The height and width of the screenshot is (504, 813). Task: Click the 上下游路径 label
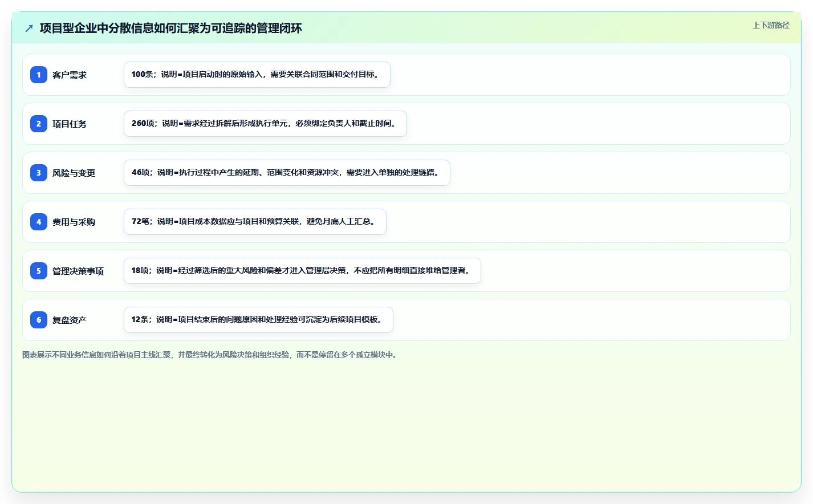pyautogui.click(x=771, y=25)
